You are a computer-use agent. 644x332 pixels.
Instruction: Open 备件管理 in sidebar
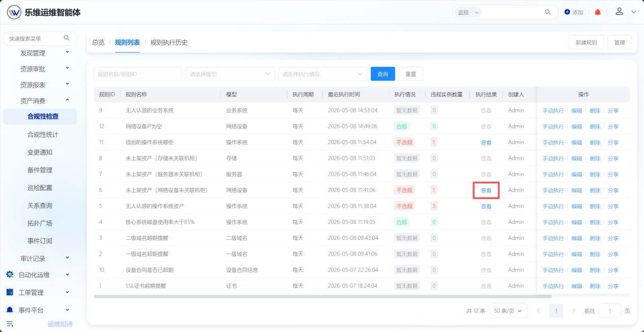pyautogui.click(x=40, y=170)
